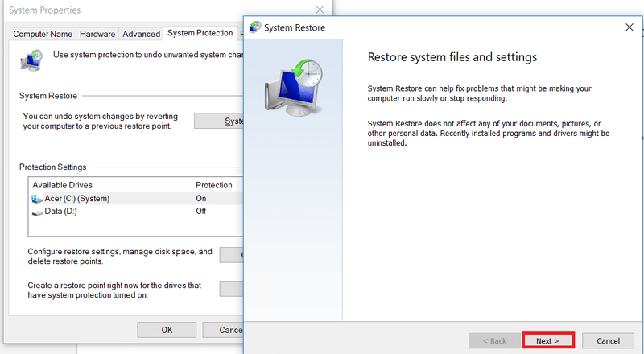Go to the Advanced tab
644x354 pixels.
[x=141, y=34]
